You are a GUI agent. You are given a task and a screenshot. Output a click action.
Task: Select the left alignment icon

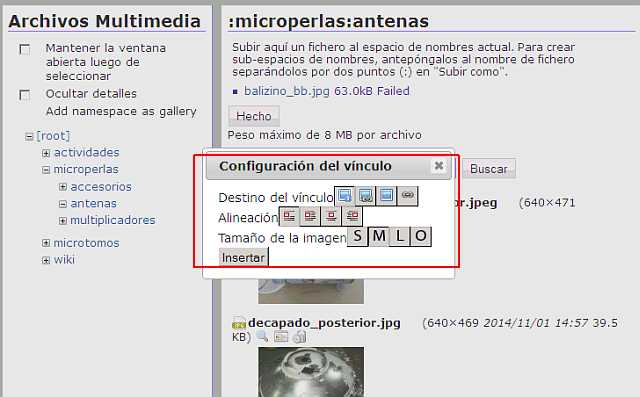pyautogui.click(x=310, y=216)
